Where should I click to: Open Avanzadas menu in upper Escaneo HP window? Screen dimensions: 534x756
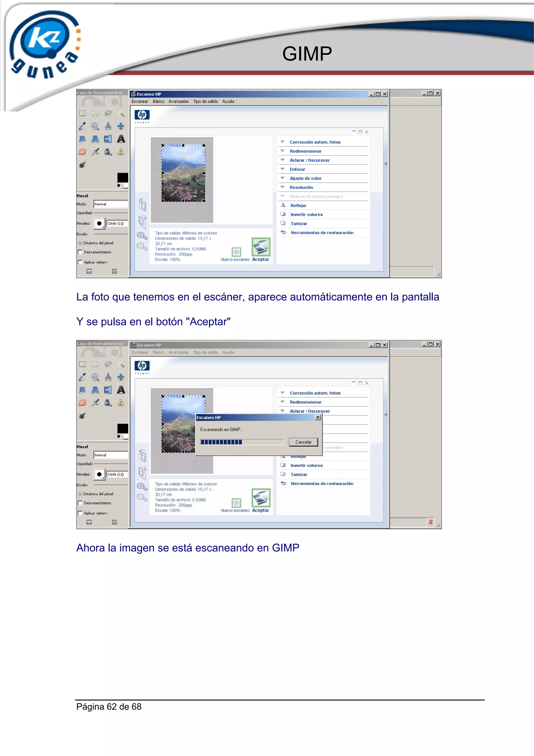(x=179, y=102)
